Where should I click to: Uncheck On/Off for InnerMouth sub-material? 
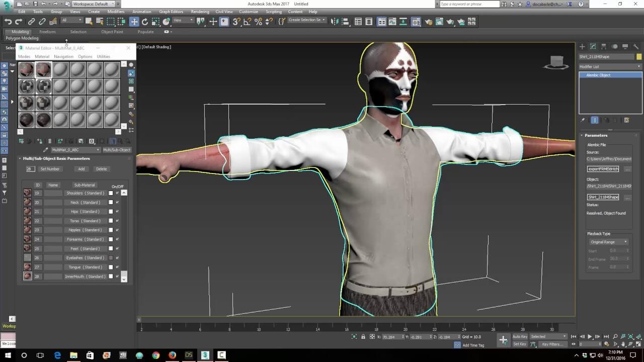pyautogui.click(x=117, y=277)
